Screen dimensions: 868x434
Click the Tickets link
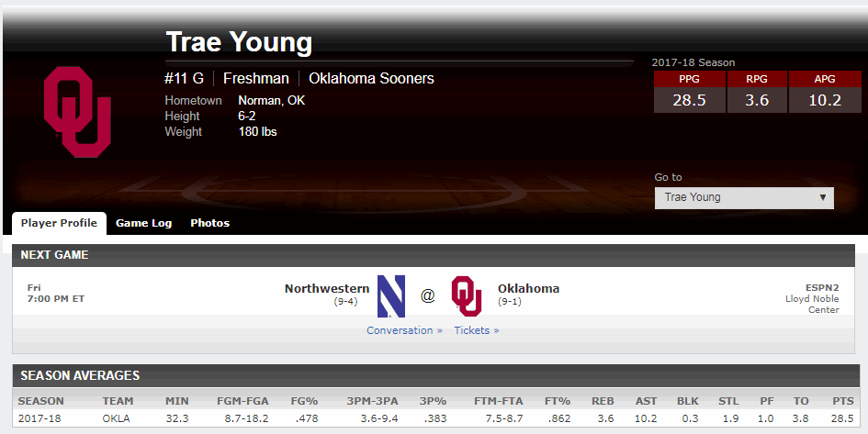tap(477, 330)
